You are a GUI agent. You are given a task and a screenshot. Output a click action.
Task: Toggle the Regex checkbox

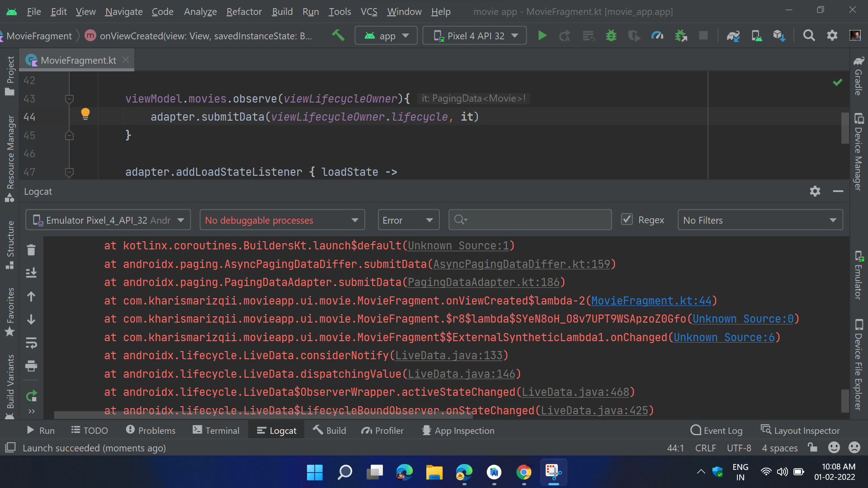tap(627, 220)
